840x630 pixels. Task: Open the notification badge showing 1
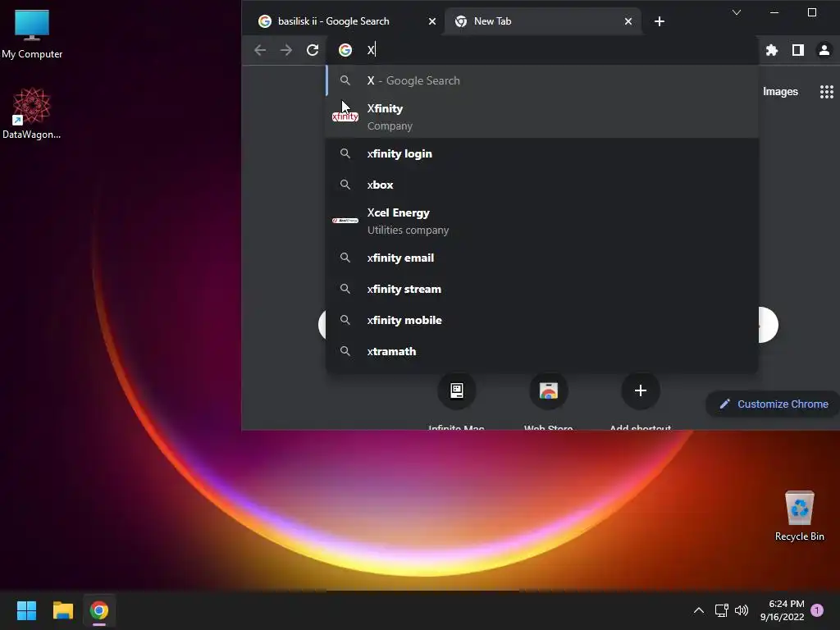click(817, 610)
